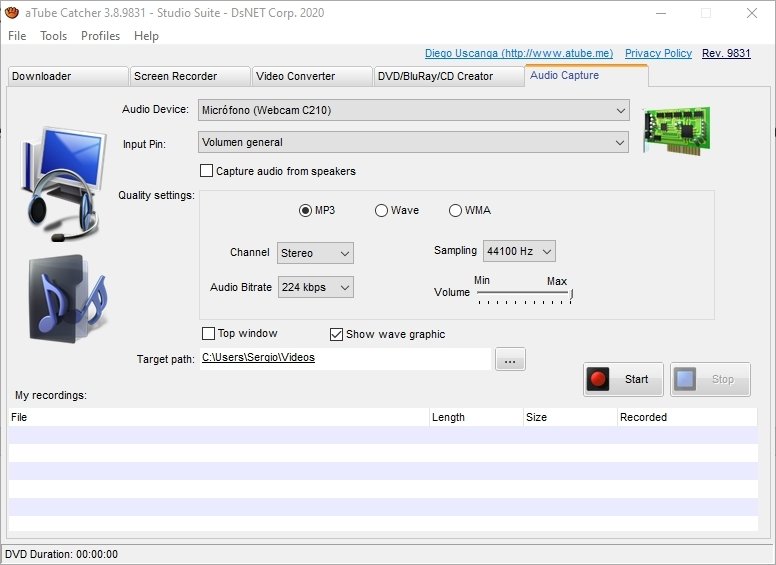Click the Target path input field
Image resolution: width=776 pixels, height=565 pixels.
coord(345,359)
